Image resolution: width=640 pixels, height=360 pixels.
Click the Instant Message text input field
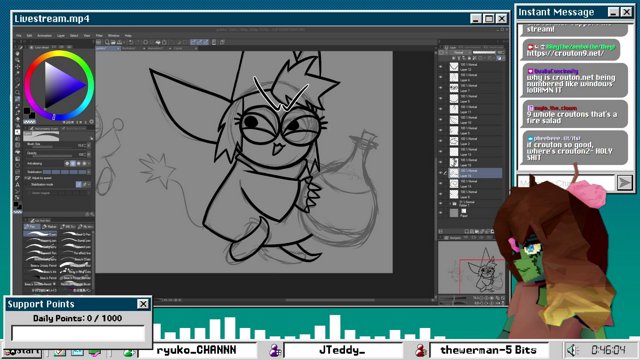click(566, 182)
